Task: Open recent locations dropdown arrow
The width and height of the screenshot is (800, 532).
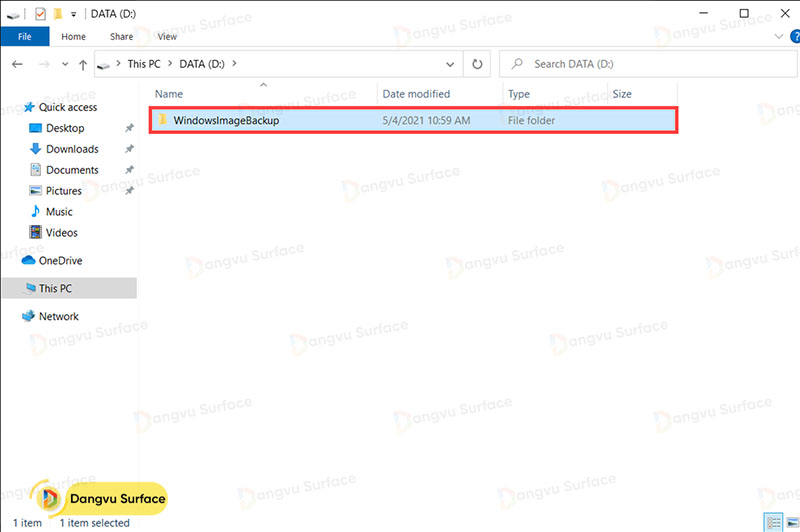Action: point(65,64)
